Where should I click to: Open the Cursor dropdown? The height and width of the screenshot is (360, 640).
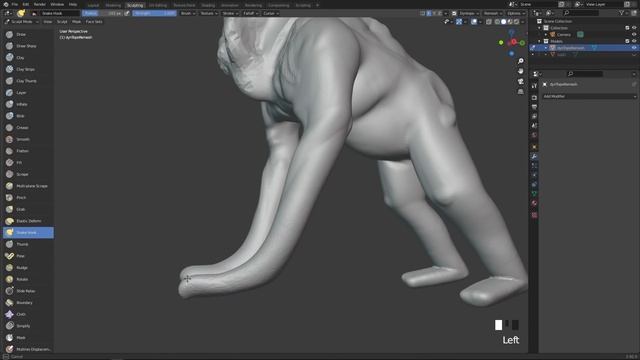pos(271,13)
